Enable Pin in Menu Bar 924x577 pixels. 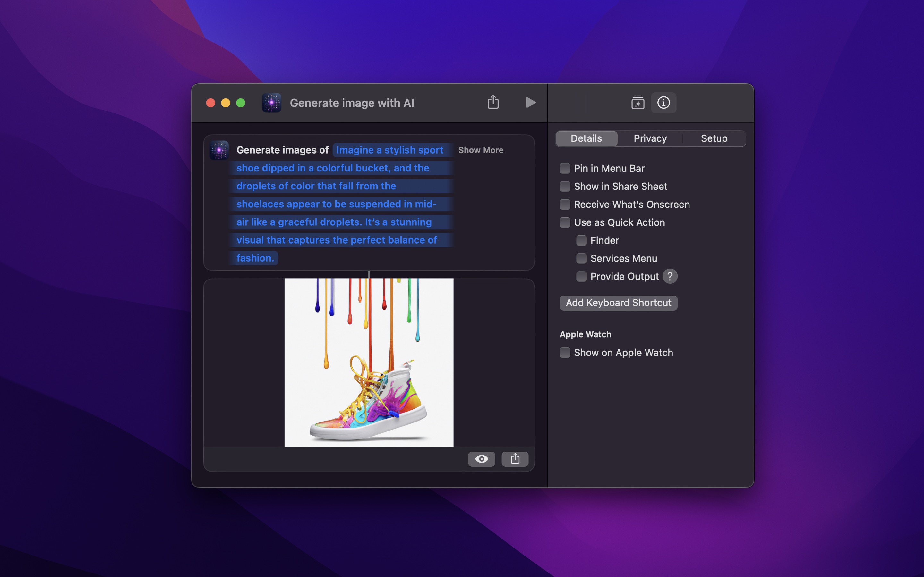tap(565, 168)
